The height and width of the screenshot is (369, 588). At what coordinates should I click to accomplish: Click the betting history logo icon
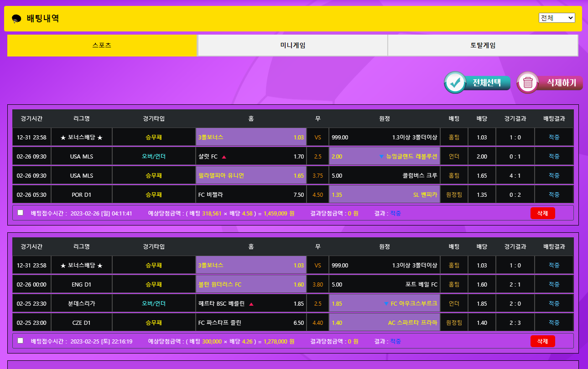[x=17, y=19]
